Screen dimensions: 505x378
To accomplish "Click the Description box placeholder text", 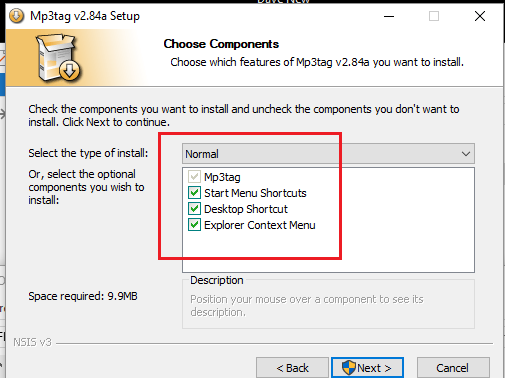I will (x=307, y=306).
